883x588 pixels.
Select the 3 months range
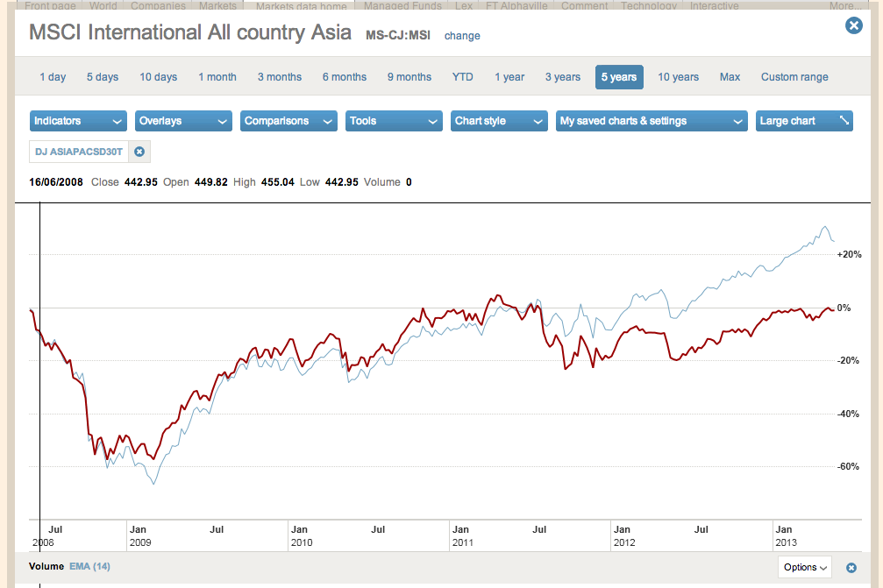(280, 77)
